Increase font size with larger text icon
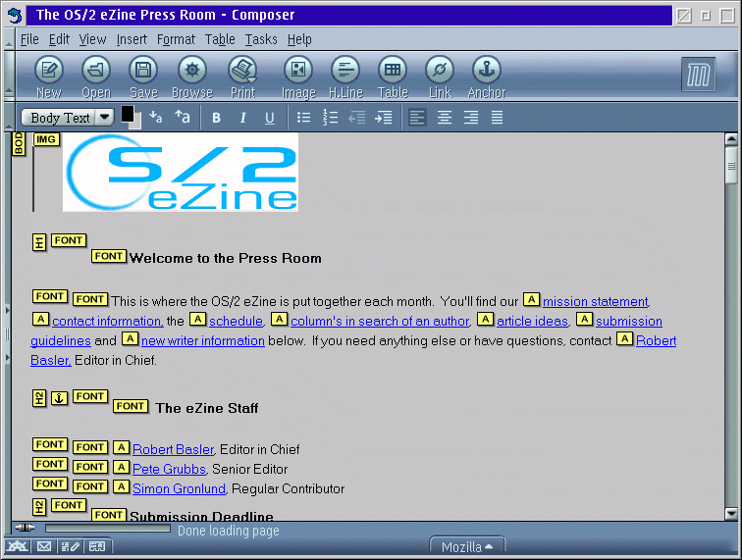 coord(183,117)
